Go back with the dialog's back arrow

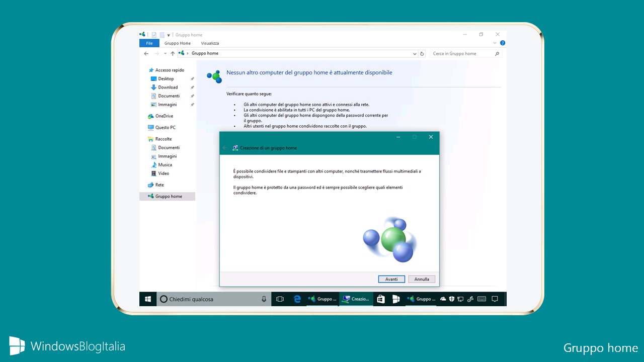(225, 148)
